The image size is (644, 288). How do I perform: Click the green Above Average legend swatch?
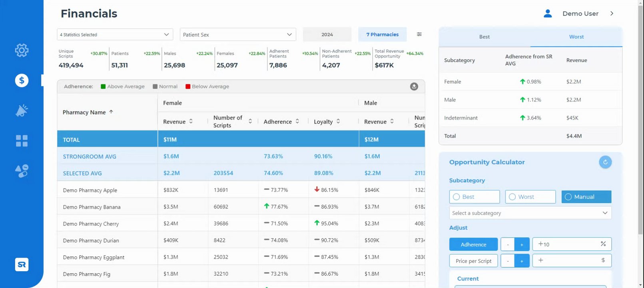(x=103, y=86)
